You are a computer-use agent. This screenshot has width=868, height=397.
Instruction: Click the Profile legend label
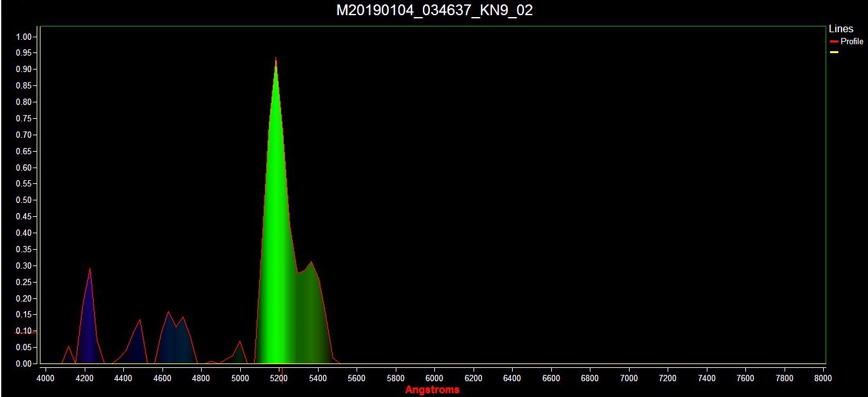(x=852, y=42)
